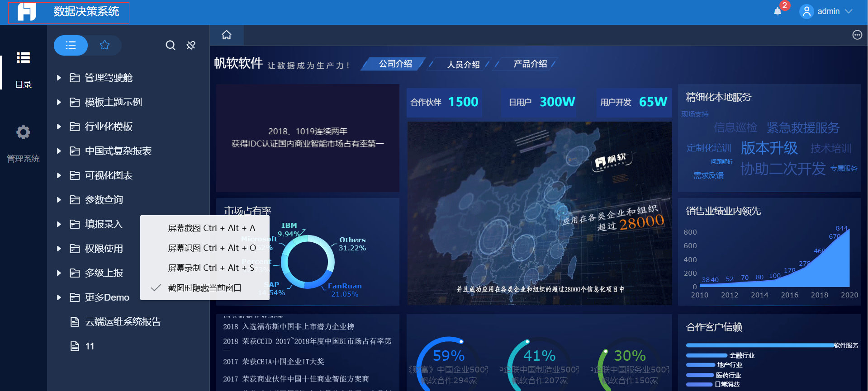Click the Others 31.22% donut label
868x391 pixels.
pos(352,244)
